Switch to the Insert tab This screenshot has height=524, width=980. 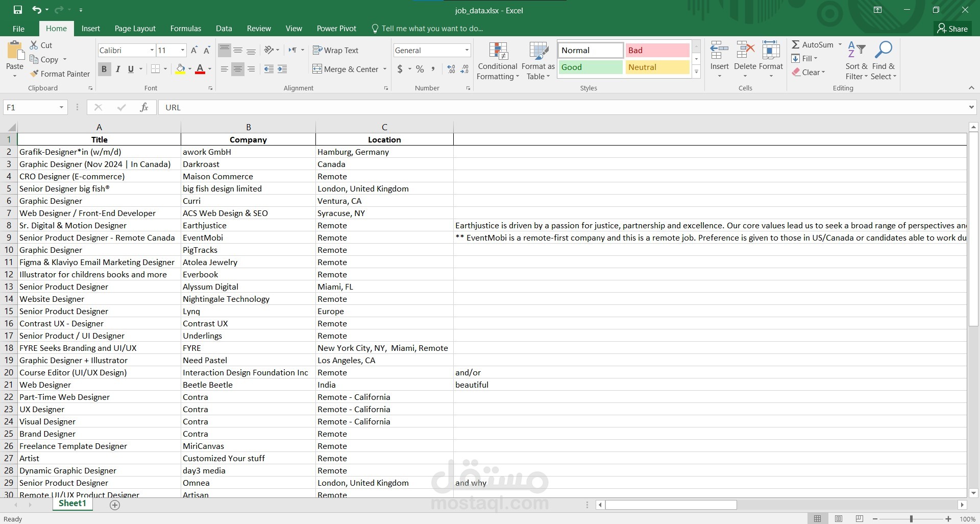coord(91,29)
